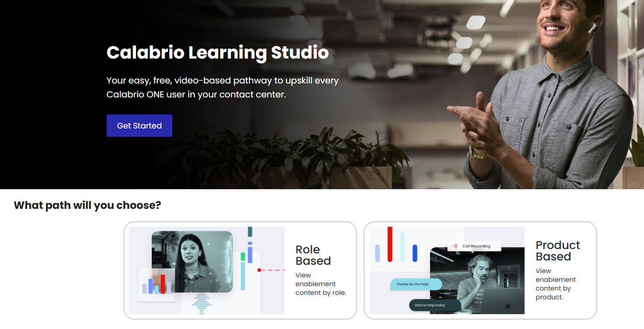Viewport: 644px width, 329px height.
Task: Click the Get Started button
Action: click(140, 126)
